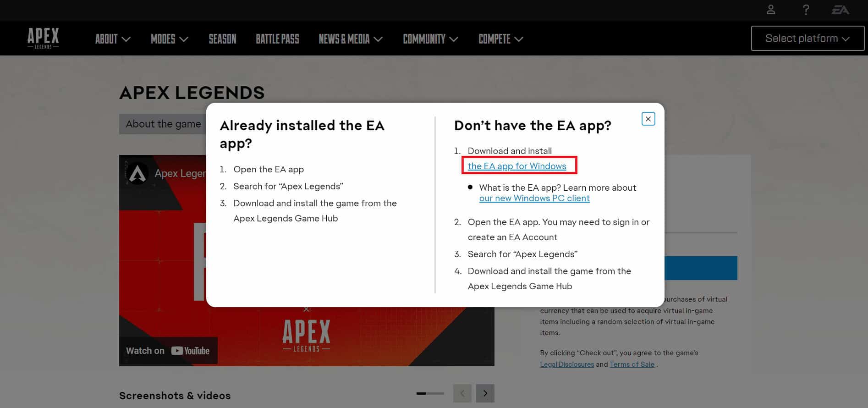Click Watch on YouTube button
The width and height of the screenshot is (868, 408).
coord(168,351)
